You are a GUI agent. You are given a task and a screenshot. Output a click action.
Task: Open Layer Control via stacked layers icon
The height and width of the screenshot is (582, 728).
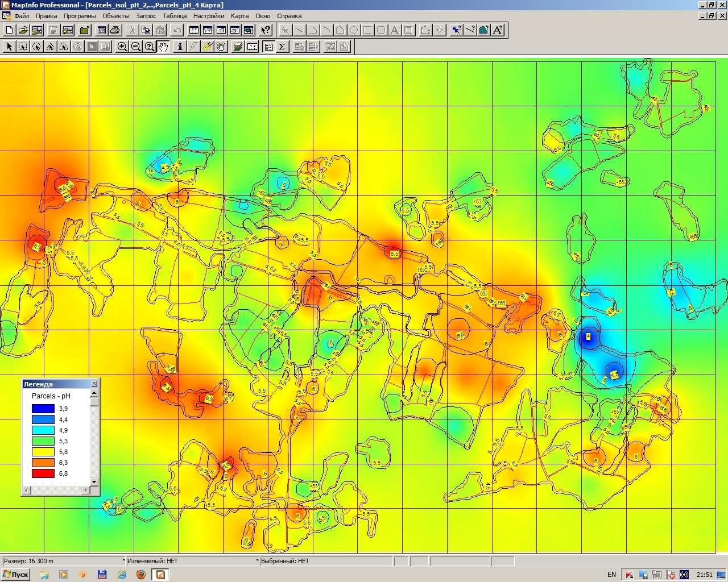point(238,47)
